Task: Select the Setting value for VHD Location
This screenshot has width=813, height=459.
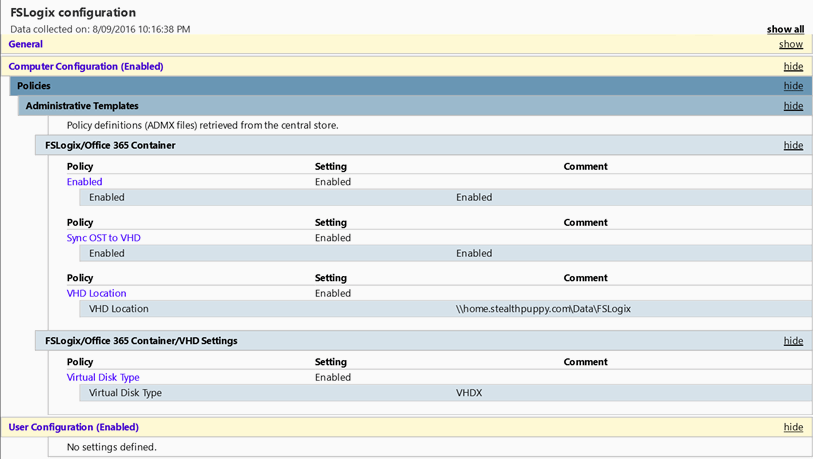Action: pos(333,294)
